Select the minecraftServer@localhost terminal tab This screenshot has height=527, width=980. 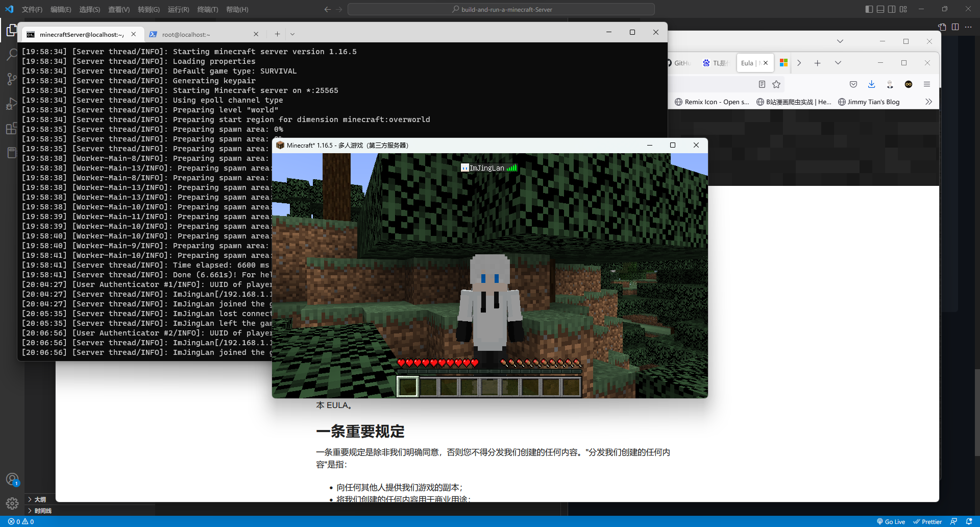82,34
